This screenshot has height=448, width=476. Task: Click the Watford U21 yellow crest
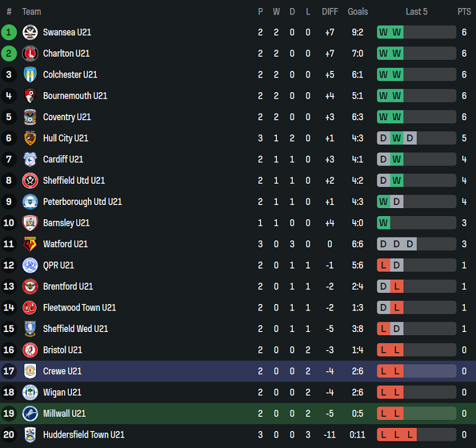30,244
